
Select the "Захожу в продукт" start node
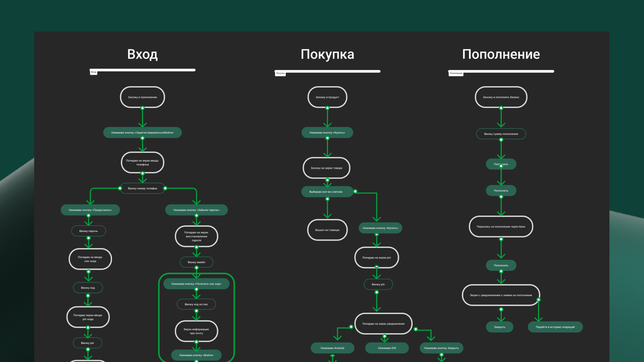click(327, 97)
